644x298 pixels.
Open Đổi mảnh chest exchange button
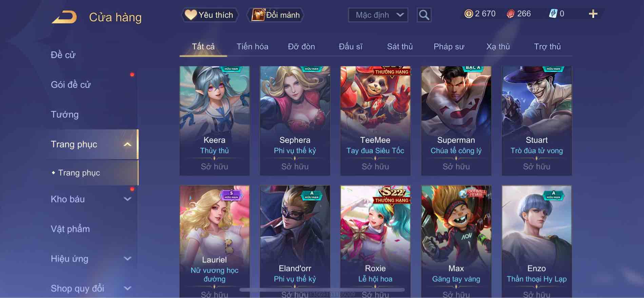276,15
